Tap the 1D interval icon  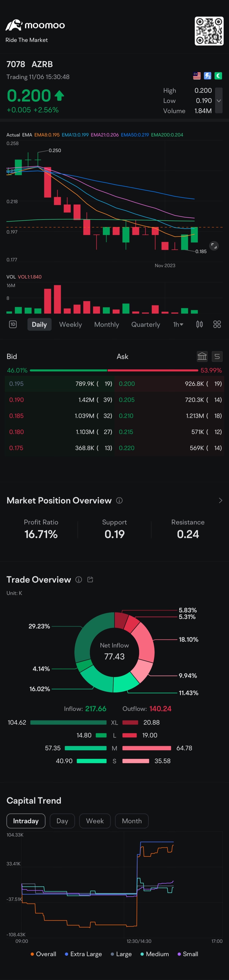[x=13, y=324]
